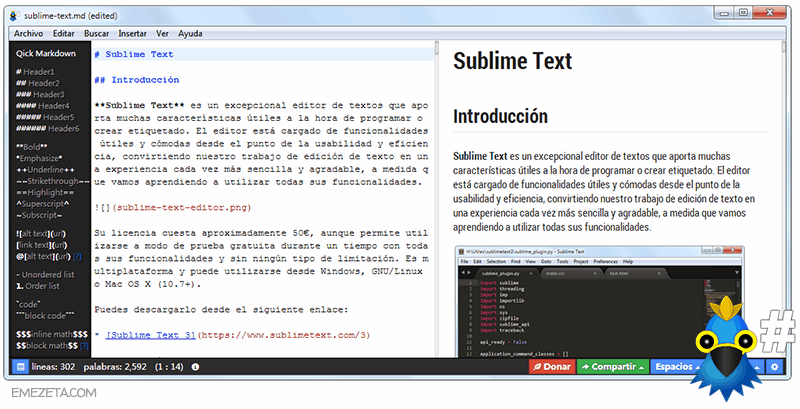800x409 pixels.
Task: Click '# Sublime Text' line in editor
Action: click(134, 55)
